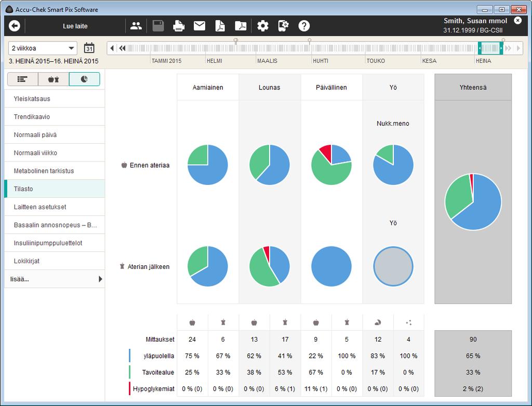
Task: Print the current report
Action: pos(179,26)
